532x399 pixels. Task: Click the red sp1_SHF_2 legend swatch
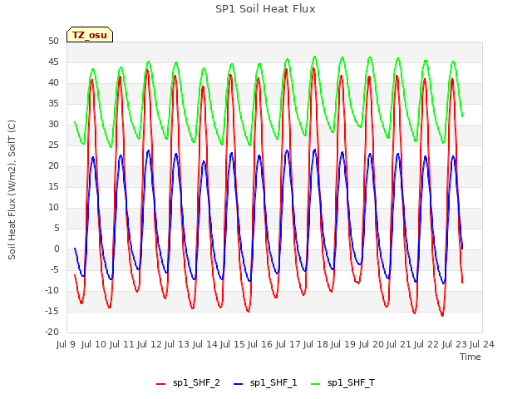[x=160, y=384]
